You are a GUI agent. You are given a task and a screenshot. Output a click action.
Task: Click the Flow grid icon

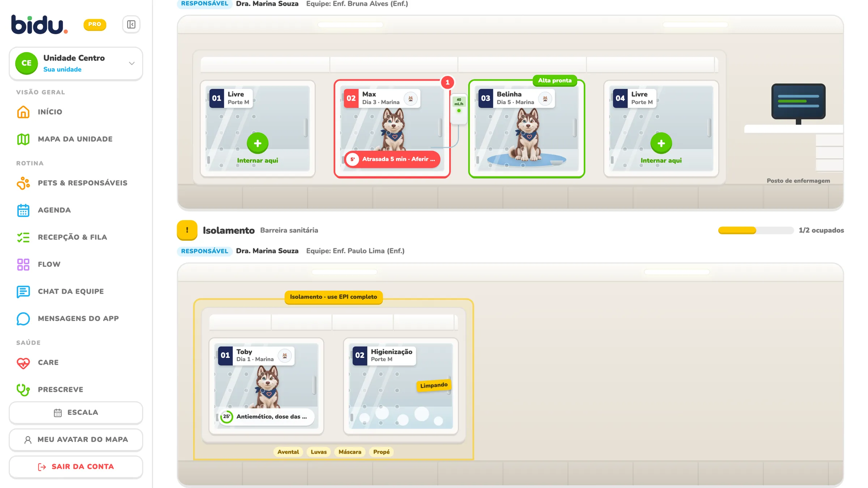tap(23, 264)
